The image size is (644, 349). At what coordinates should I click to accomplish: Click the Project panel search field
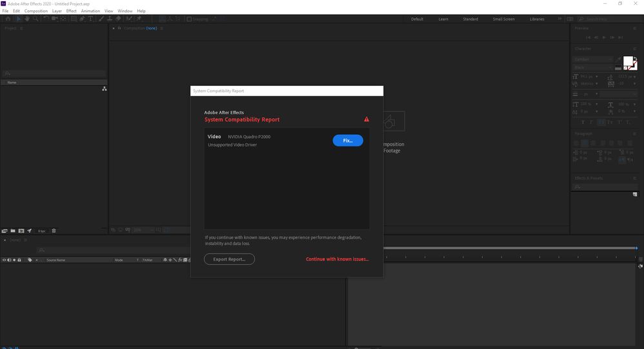click(x=54, y=74)
